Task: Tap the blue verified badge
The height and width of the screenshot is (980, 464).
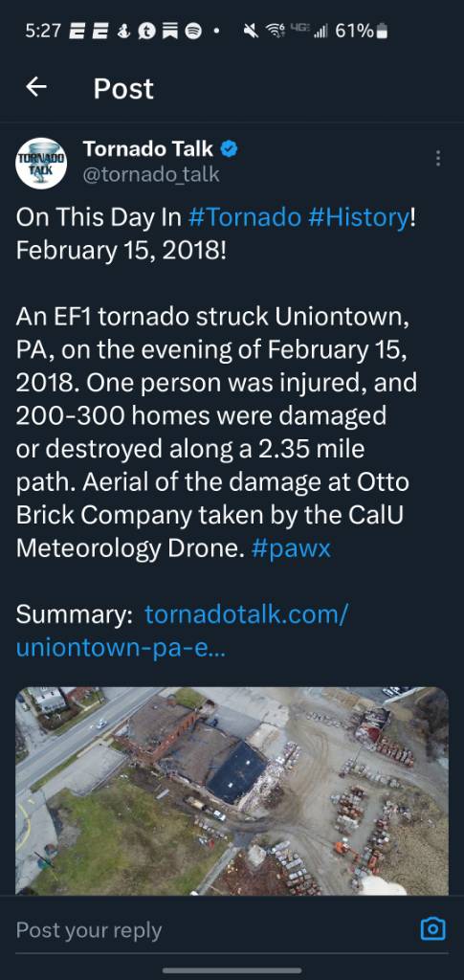Action: 230,149
